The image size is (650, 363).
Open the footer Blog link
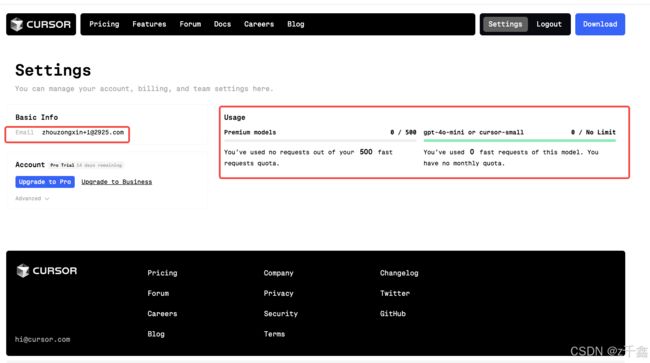point(156,334)
